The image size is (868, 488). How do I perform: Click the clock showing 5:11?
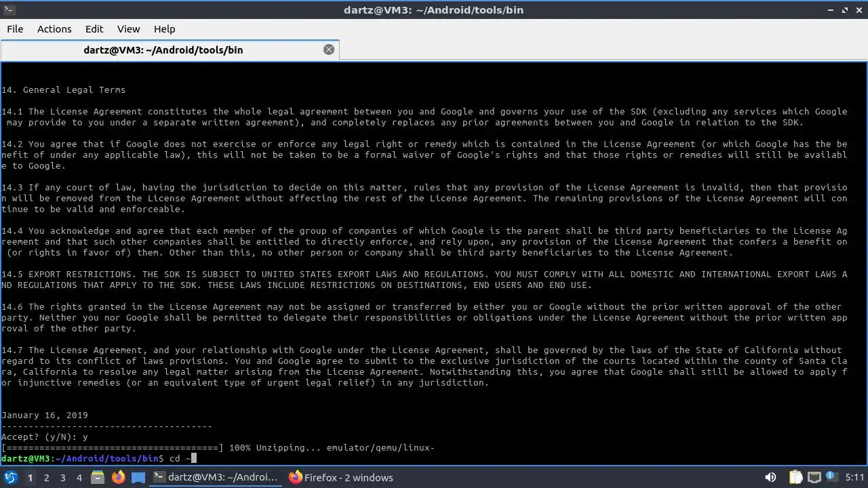(x=855, y=478)
